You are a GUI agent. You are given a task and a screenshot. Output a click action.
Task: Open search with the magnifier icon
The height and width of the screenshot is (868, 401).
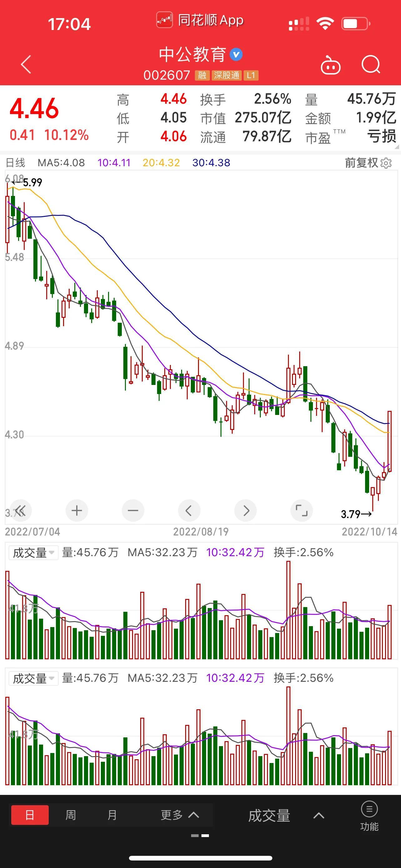[371, 64]
